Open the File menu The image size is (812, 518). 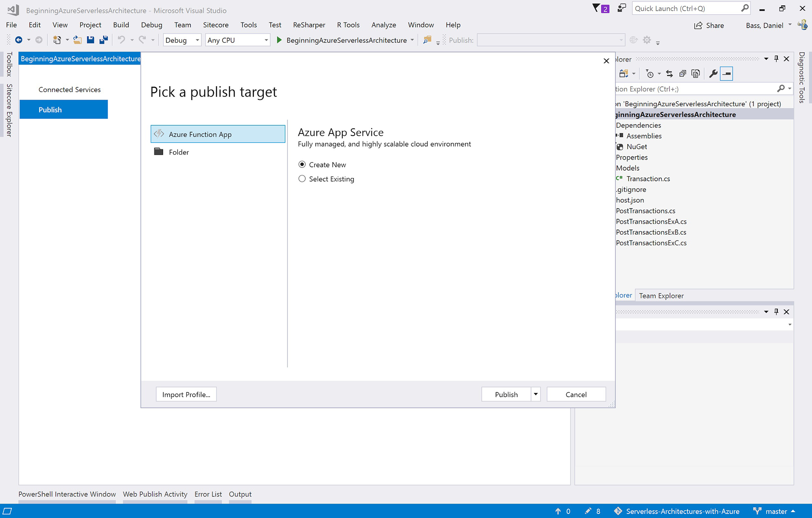11,25
